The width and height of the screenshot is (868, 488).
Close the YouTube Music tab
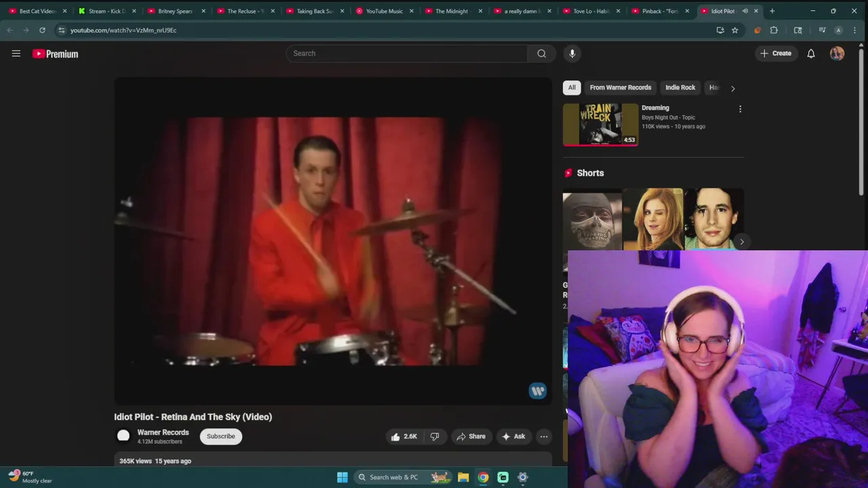[411, 11]
